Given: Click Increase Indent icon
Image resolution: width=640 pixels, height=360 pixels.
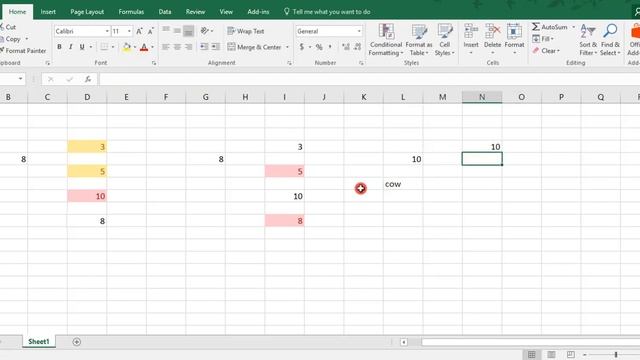Looking at the screenshot, I should [216, 47].
